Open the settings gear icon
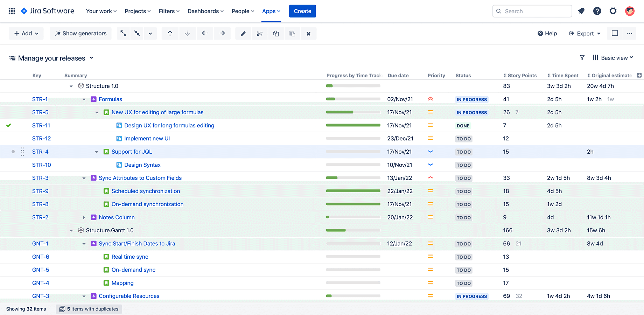 (613, 11)
